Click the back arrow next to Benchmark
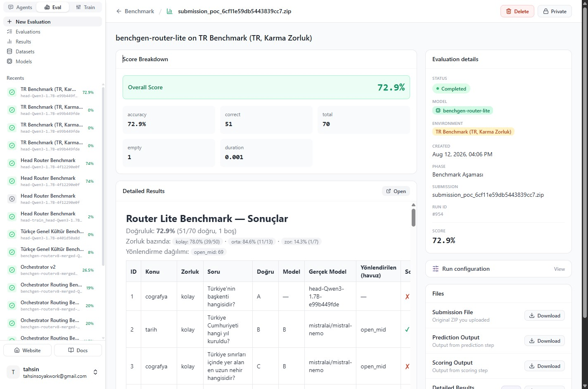This screenshot has width=588, height=389. [x=119, y=11]
